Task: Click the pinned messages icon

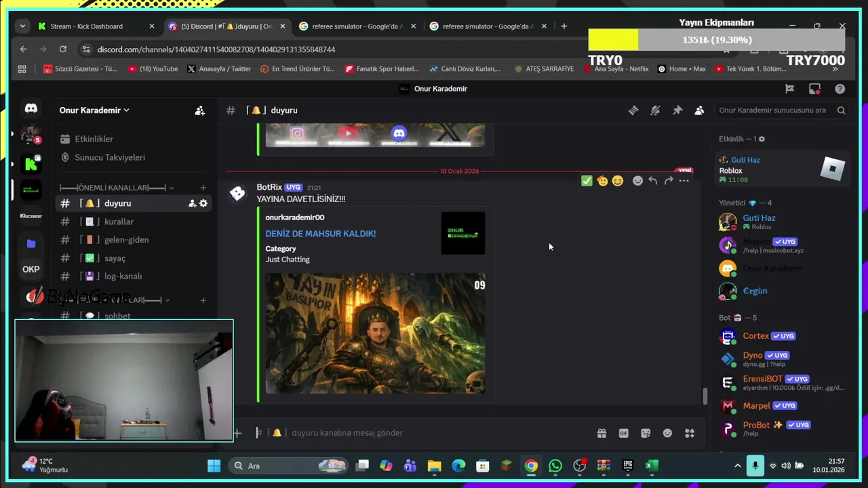Action: [677, 110]
